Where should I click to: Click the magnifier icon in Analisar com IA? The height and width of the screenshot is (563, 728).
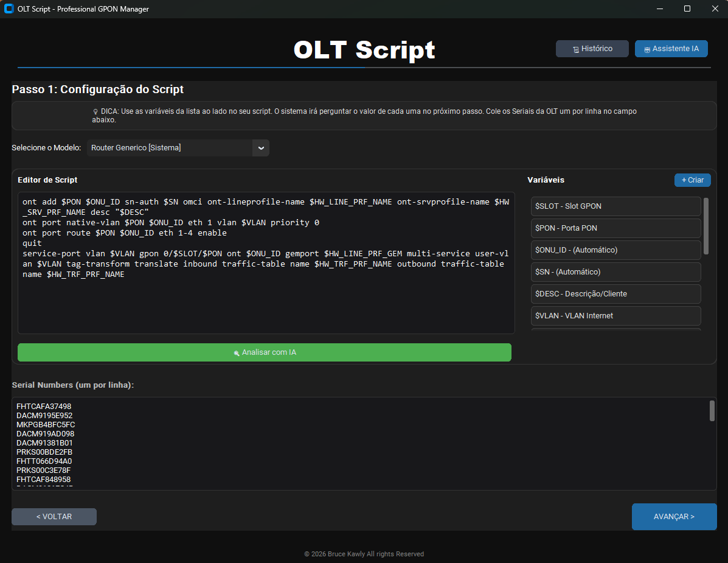[x=237, y=353]
